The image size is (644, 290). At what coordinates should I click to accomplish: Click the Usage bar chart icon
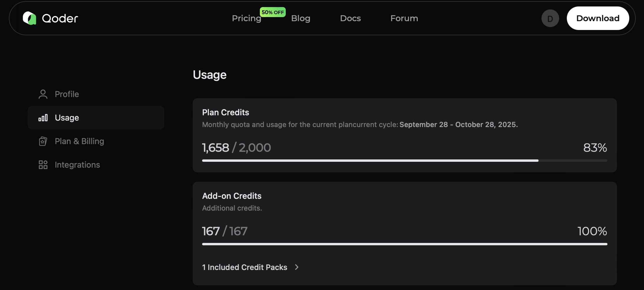[x=43, y=118]
